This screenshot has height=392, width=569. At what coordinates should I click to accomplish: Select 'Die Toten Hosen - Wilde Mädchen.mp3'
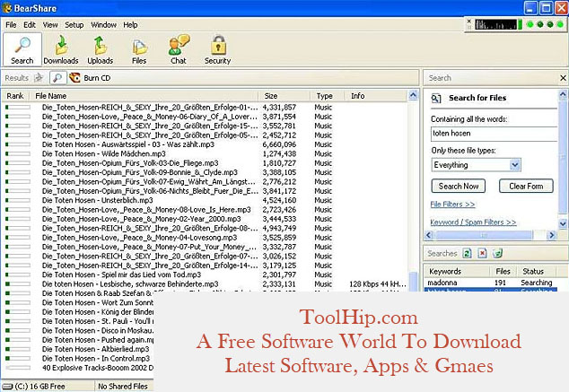206,153
